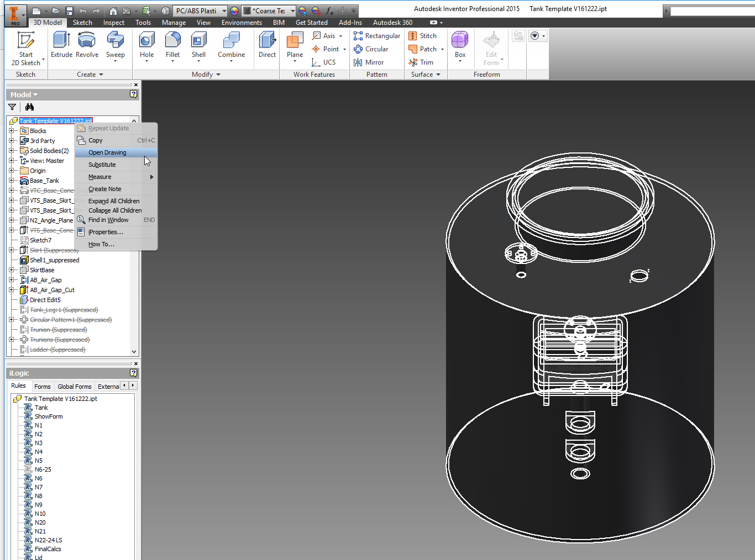The height and width of the screenshot is (560, 755).
Task: Switch to the Sketch ribbon tab
Action: [x=82, y=23]
